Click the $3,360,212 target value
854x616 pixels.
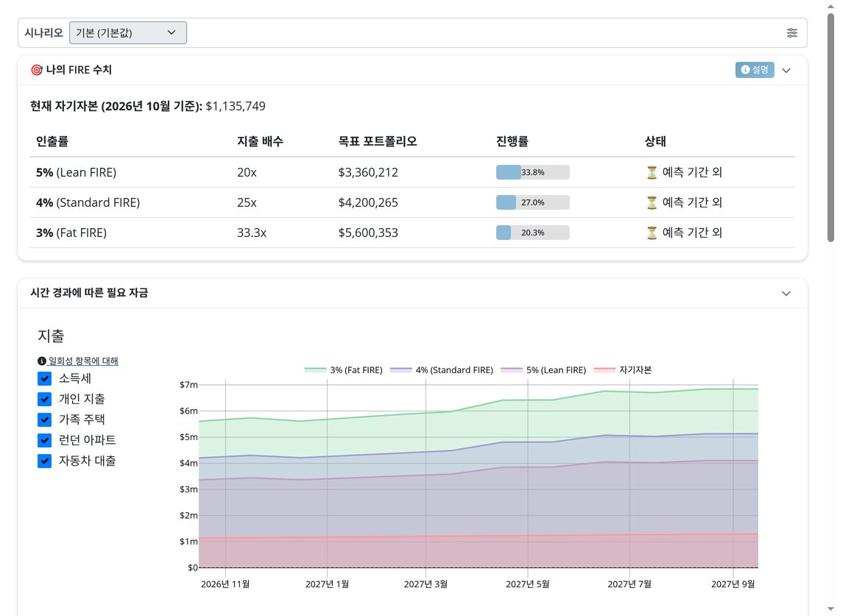(x=368, y=173)
